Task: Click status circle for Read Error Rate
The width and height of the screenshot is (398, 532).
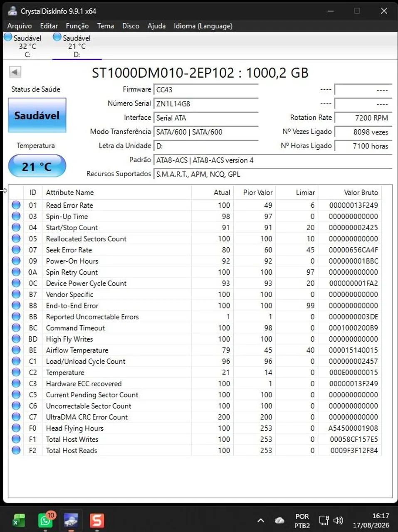Action: [x=16, y=205]
